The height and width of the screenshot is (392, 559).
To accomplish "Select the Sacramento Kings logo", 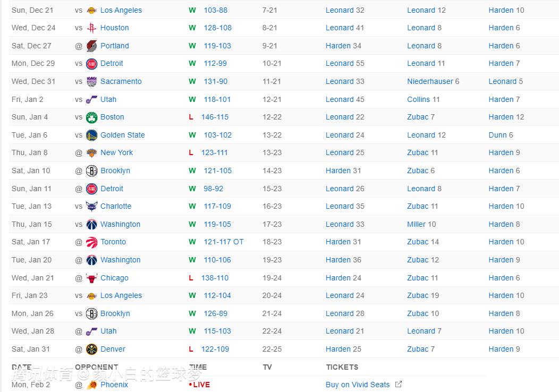I will pyautogui.click(x=91, y=82).
